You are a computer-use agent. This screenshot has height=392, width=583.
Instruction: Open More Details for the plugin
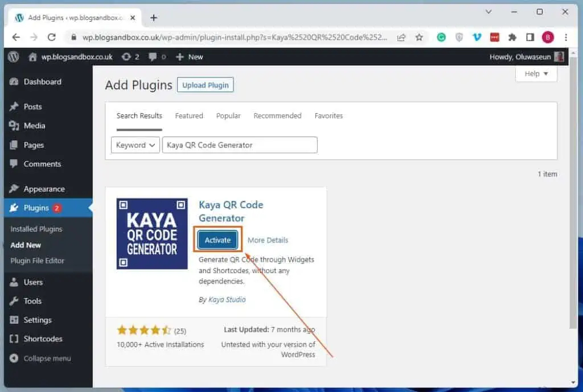coord(268,240)
